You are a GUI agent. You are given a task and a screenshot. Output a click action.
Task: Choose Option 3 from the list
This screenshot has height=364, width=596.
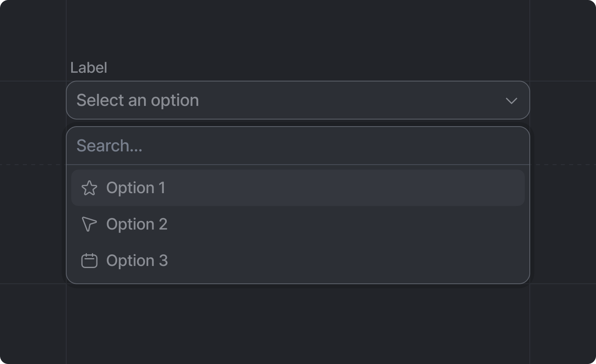pos(298,261)
